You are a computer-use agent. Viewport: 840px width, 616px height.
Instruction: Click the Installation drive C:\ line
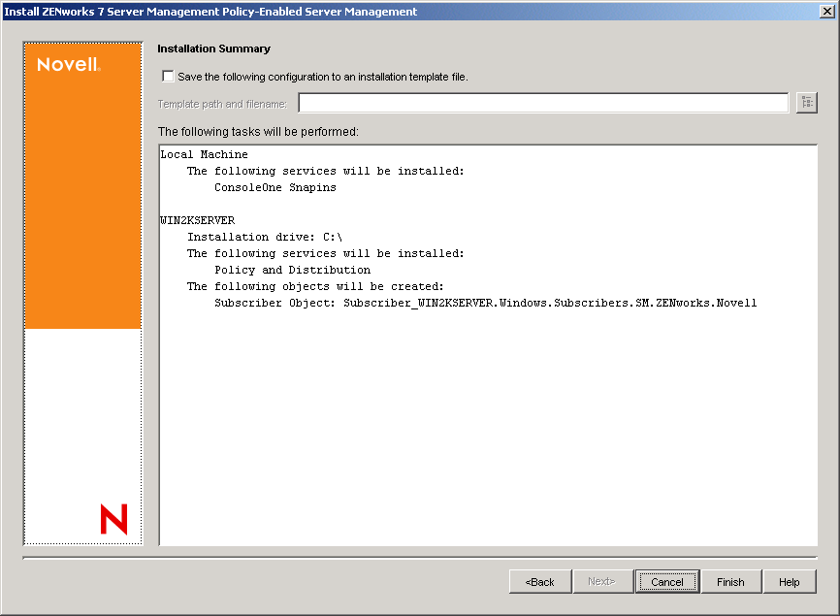point(272,236)
